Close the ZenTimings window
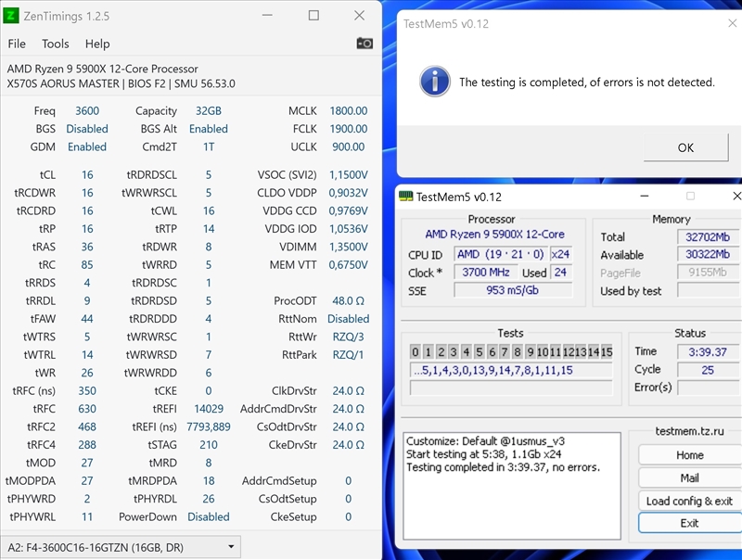The image size is (742, 560). tap(360, 15)
